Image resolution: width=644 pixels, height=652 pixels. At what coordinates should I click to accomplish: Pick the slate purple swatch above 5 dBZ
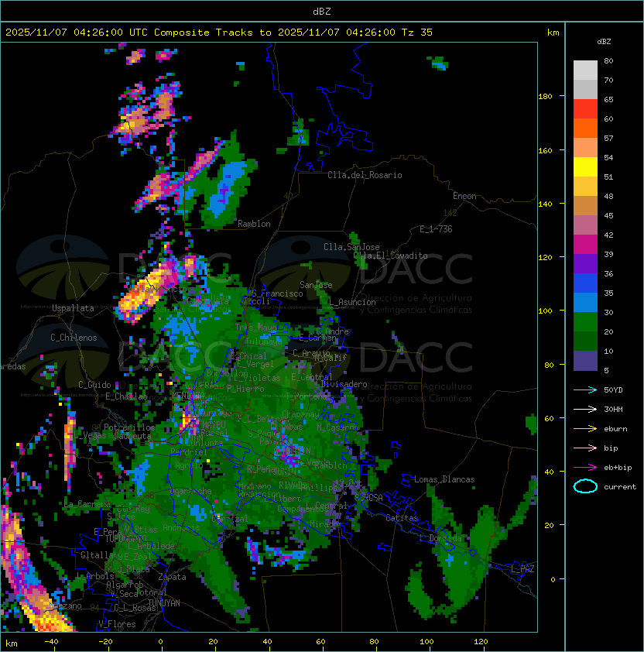coord(585,361)
